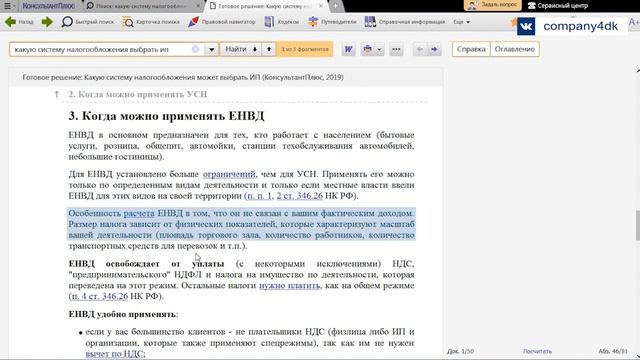This screenshot has height=360, width=640.
Task: Find previous fragment with up arrow
Action: [x=269, y=49]
